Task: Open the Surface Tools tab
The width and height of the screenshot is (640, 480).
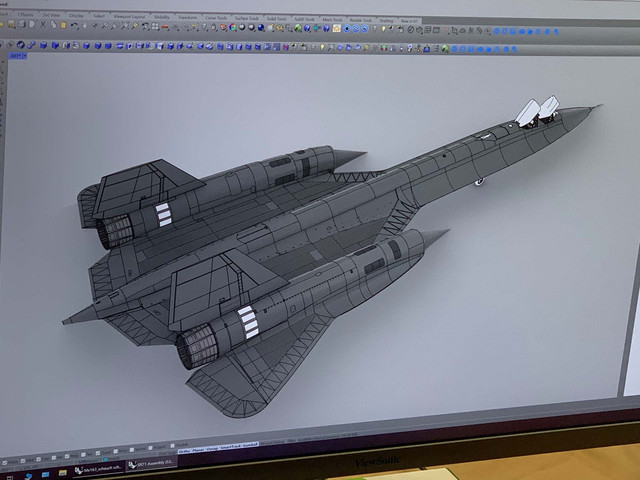Action: pos(247,18)
